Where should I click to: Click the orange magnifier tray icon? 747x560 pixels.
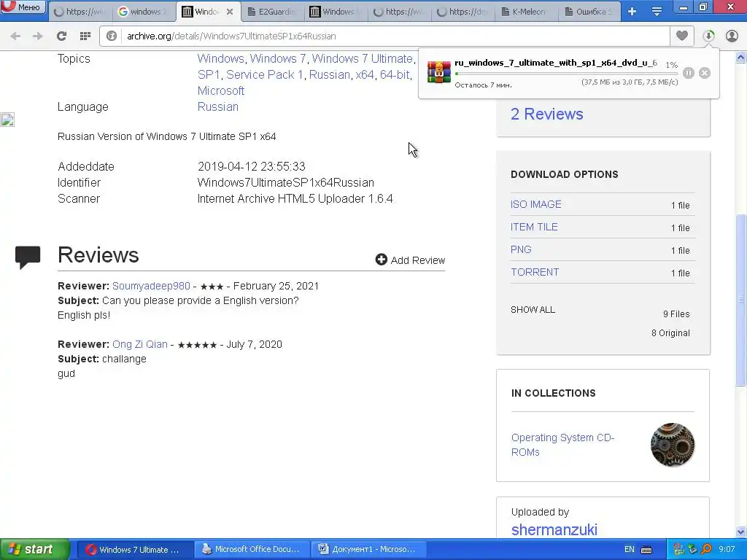tap(706, 549)
